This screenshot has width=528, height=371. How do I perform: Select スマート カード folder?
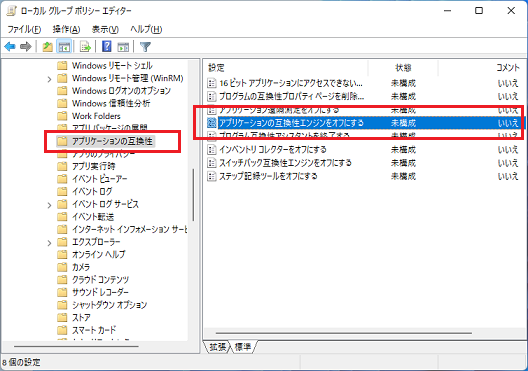point(94,330)
